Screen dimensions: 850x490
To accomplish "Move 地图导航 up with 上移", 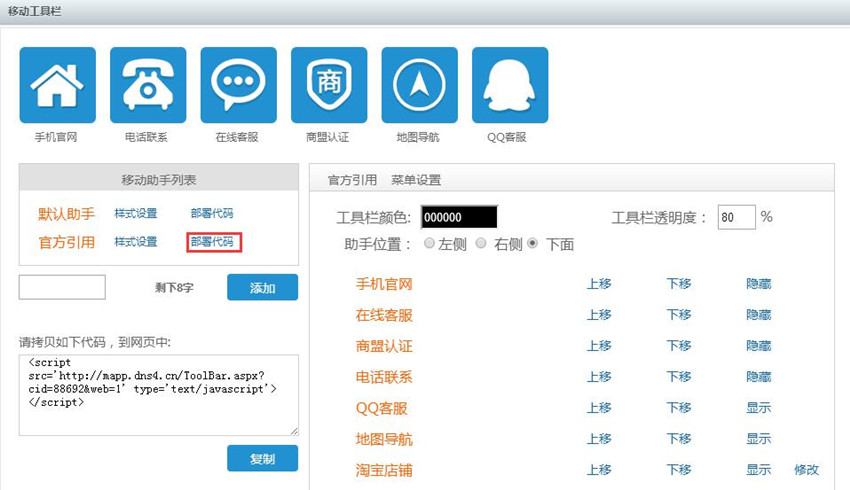I will click(x=599, y=439).
